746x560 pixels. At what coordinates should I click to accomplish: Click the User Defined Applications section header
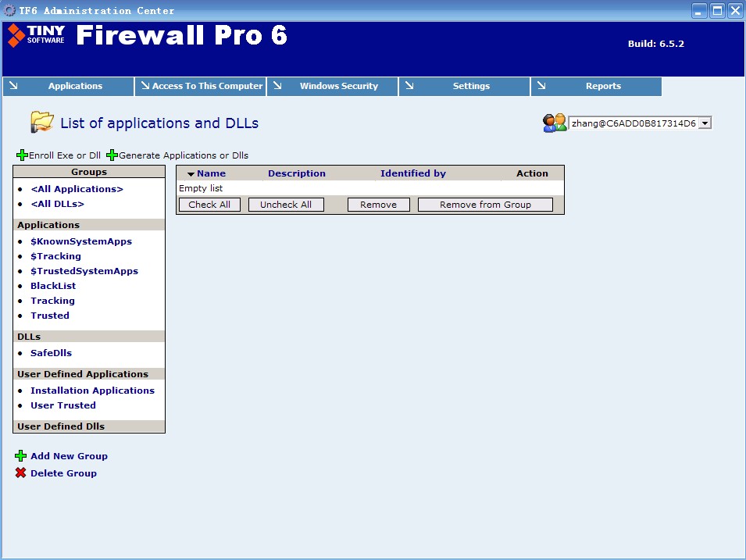(x=89, y=374)
